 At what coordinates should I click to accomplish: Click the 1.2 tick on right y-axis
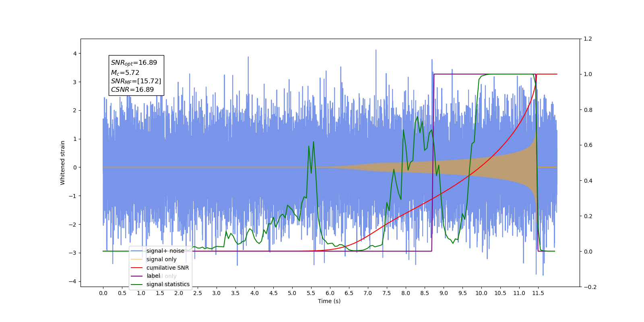click(588, 39)
